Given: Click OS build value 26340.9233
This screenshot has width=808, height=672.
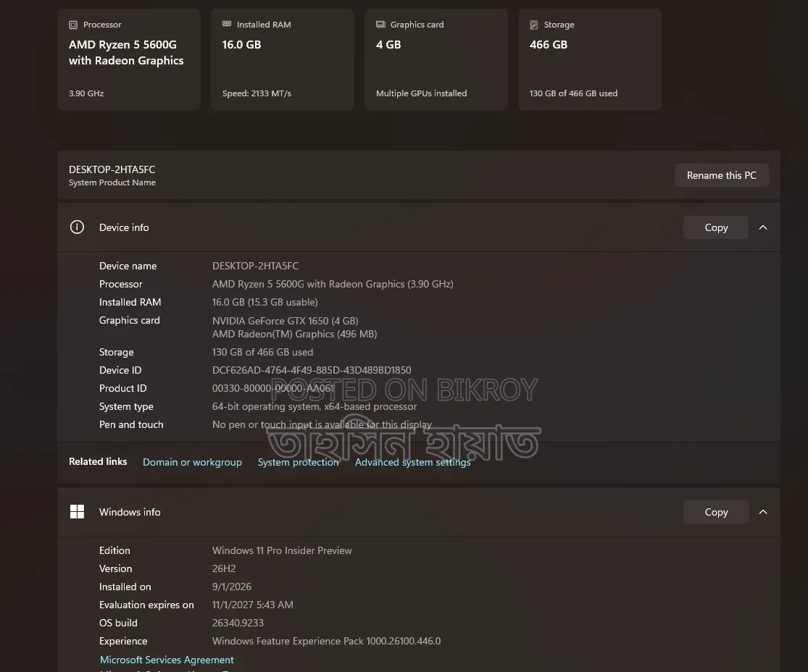Looking at the screenshot, I should point(238,623).
